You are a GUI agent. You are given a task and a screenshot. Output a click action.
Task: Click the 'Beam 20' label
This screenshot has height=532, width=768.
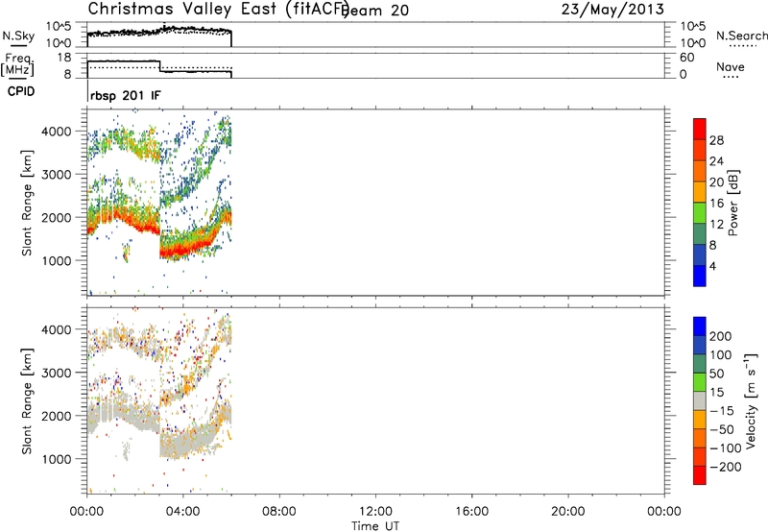376,11
